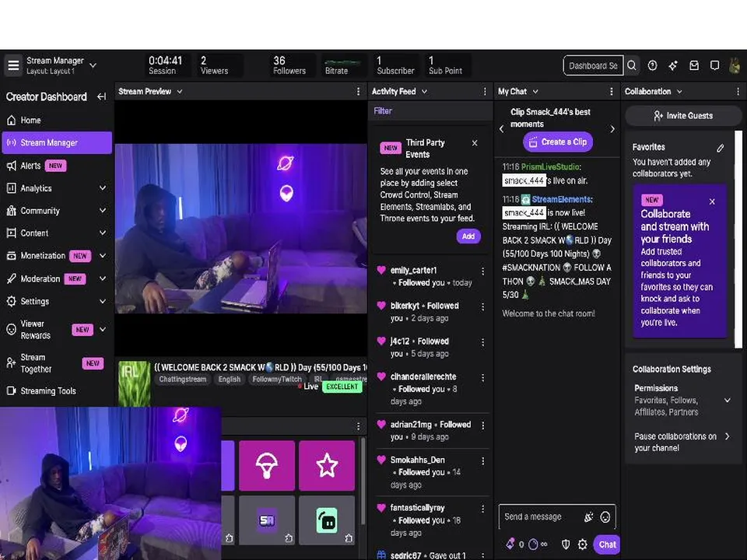Click the stream category thumbnail image
747x560 pixels.
click(x=135, y=383)
